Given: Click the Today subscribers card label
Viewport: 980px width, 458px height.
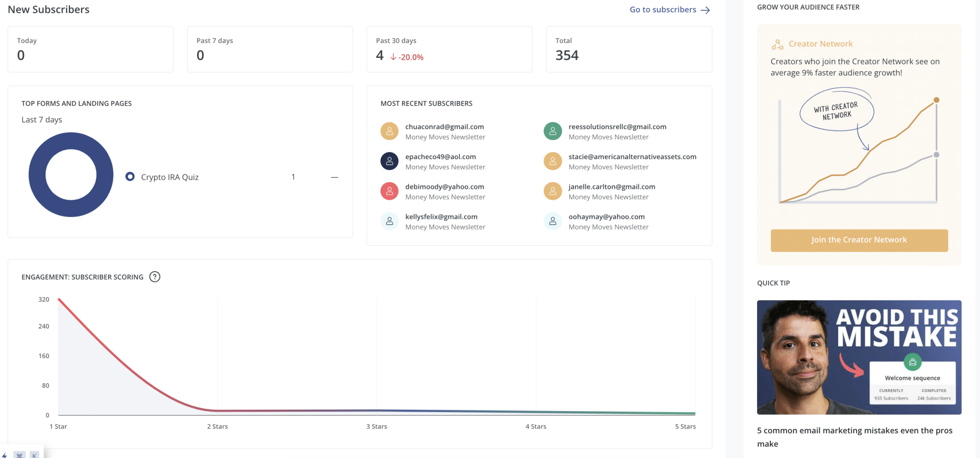Looking at the screenshot, I should tap(27, 41).
